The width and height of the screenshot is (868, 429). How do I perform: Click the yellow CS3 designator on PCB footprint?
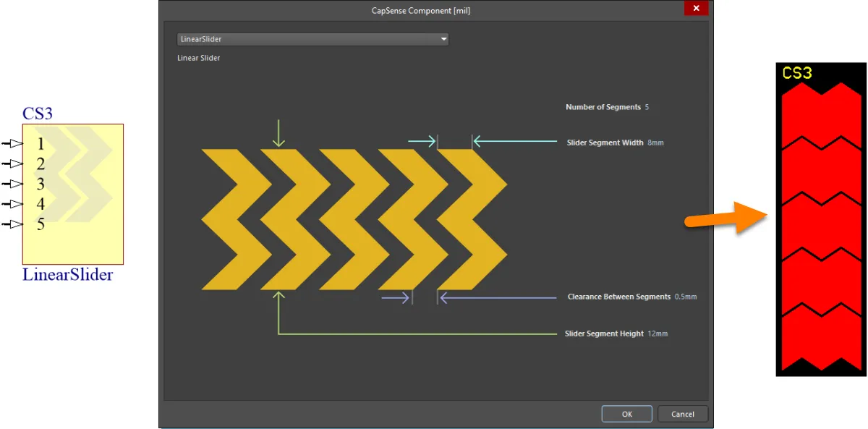click(797, 72)
